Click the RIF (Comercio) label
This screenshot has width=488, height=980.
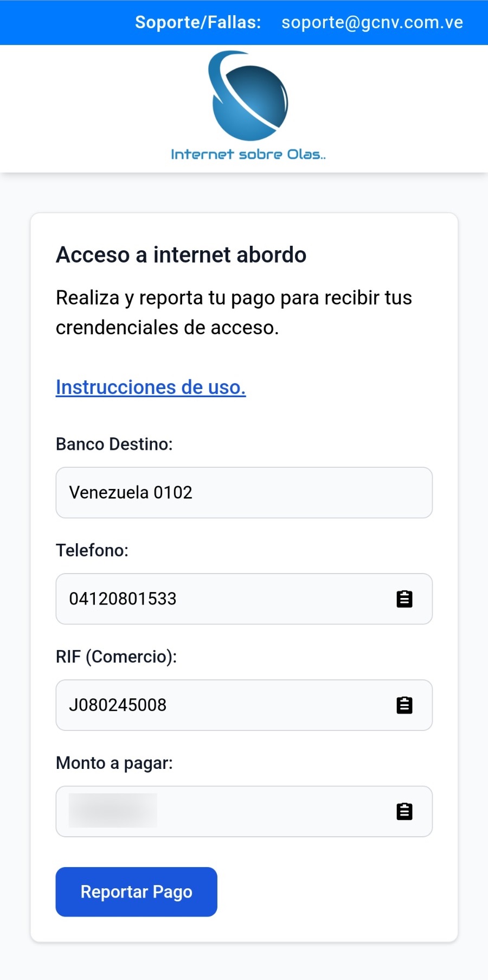[117, 657]
